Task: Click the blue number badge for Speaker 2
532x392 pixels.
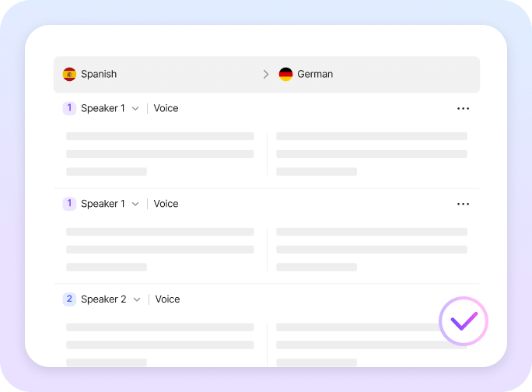Action: (69, 299)
